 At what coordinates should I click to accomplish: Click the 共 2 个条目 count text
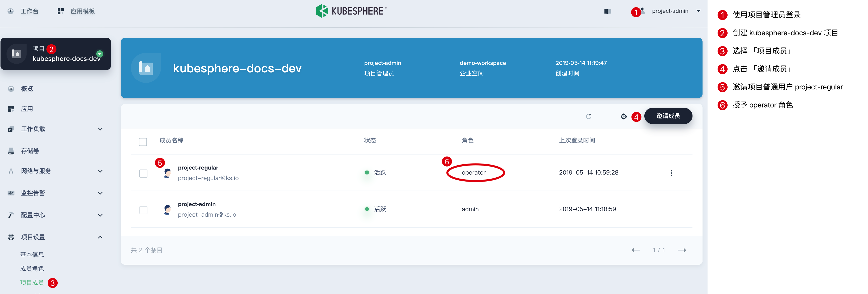click(x=147, y=250)
